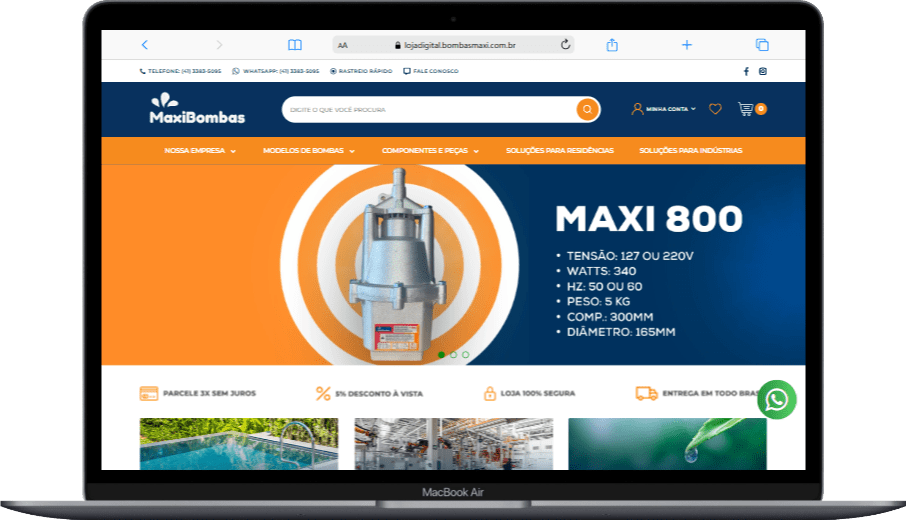Open the shopping cart icon
Screen dimensions: 906x520
[745, 109]
